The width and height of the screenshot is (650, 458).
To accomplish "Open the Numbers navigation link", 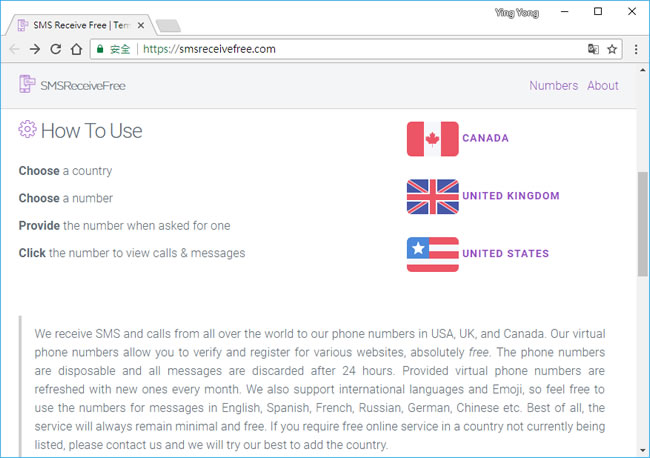I will 553,85.
